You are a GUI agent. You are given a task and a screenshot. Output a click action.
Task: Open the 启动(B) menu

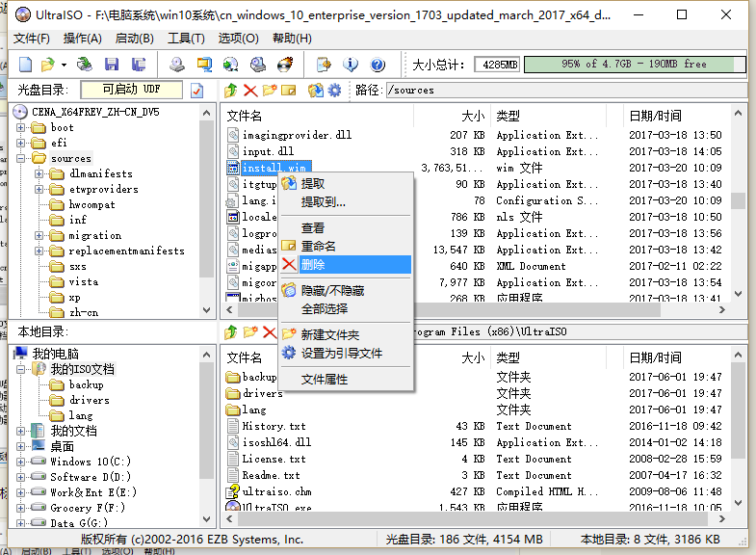point(135,39)
